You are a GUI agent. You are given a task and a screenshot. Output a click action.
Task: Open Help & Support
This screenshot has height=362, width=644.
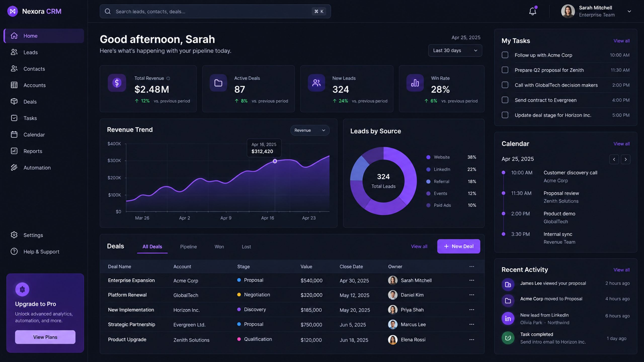point(44,251)
